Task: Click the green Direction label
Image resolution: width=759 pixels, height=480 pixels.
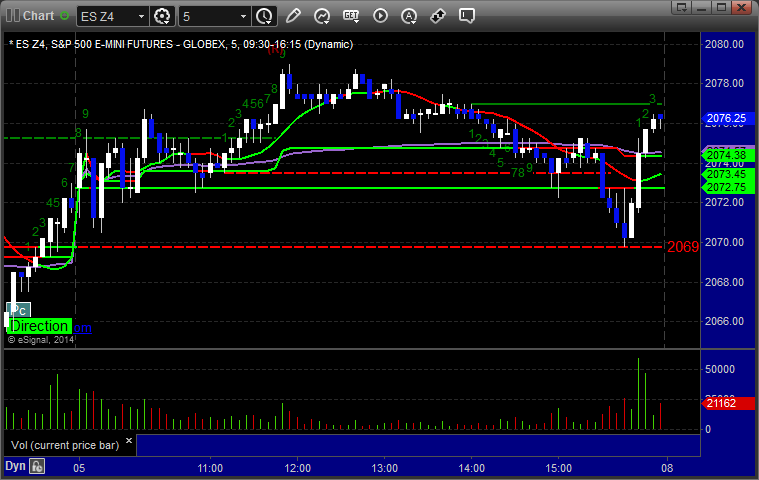Action: 40,326
